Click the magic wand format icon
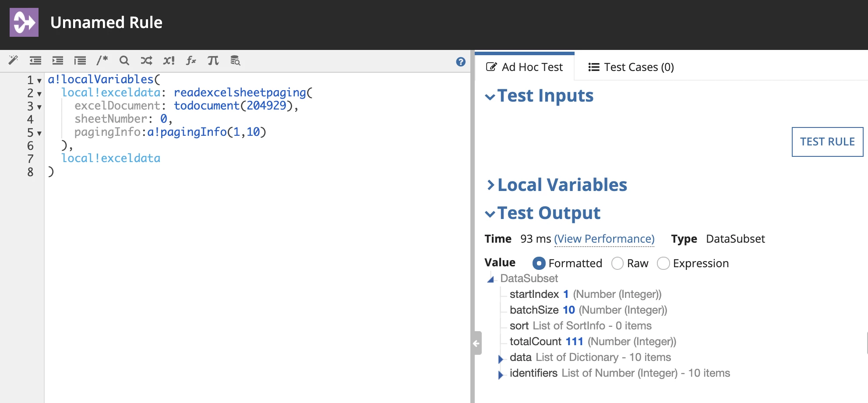 (x=13, y=60)
